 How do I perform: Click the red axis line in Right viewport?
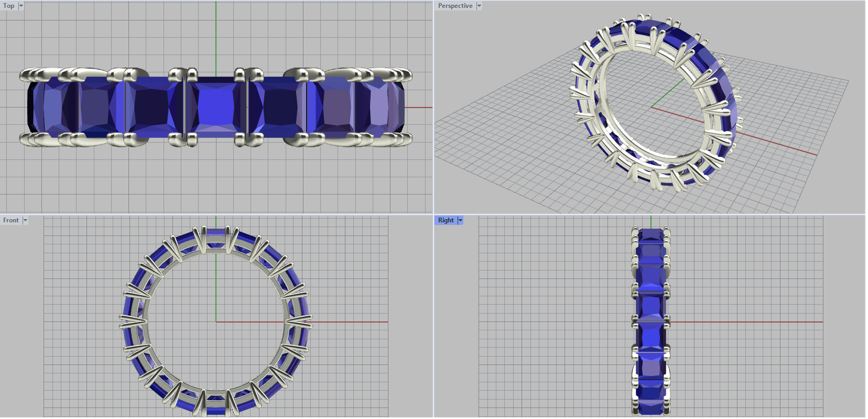click(x=759, y=322)
